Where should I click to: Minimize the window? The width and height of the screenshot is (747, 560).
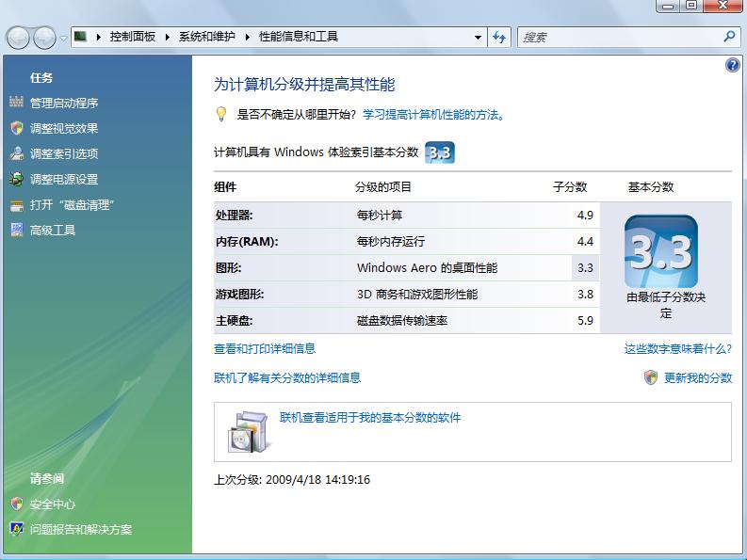669,6
